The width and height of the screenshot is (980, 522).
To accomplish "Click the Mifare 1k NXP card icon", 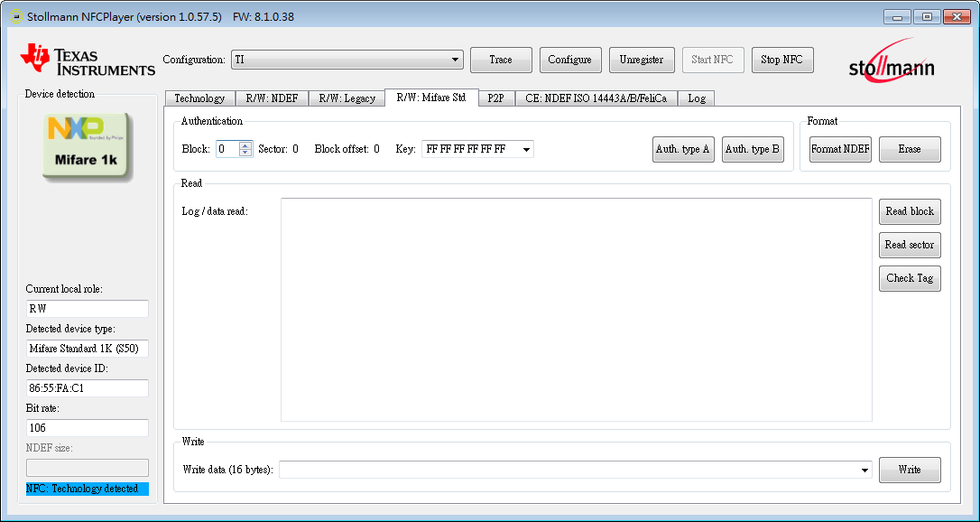I will [x=88, y=146].
